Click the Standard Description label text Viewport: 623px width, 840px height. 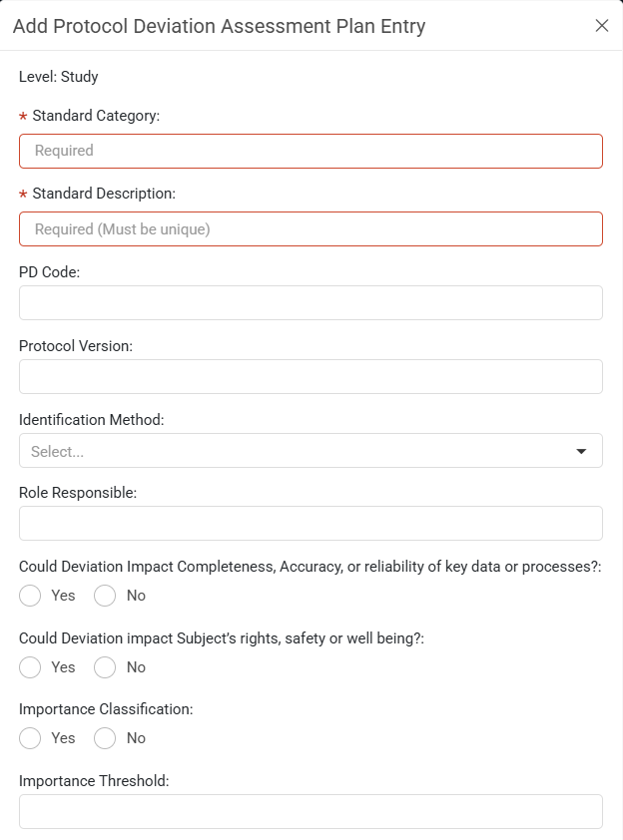(x=104, y=194)
